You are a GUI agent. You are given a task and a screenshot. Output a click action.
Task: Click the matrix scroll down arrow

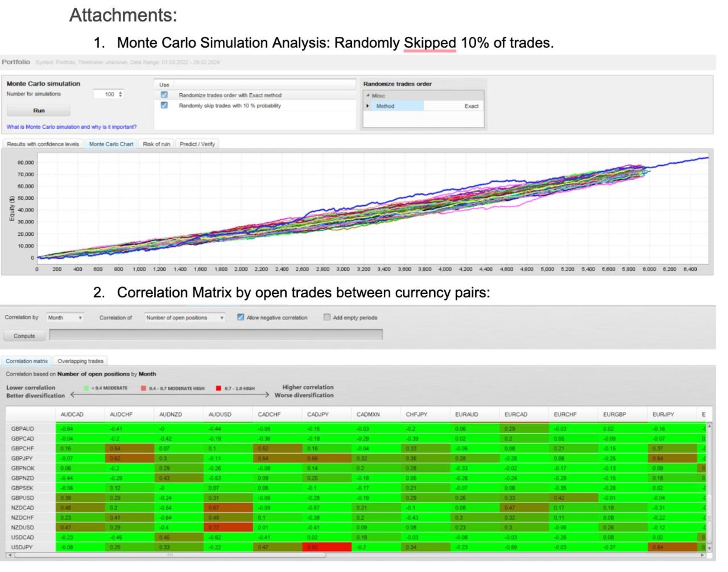coord(709,548)
